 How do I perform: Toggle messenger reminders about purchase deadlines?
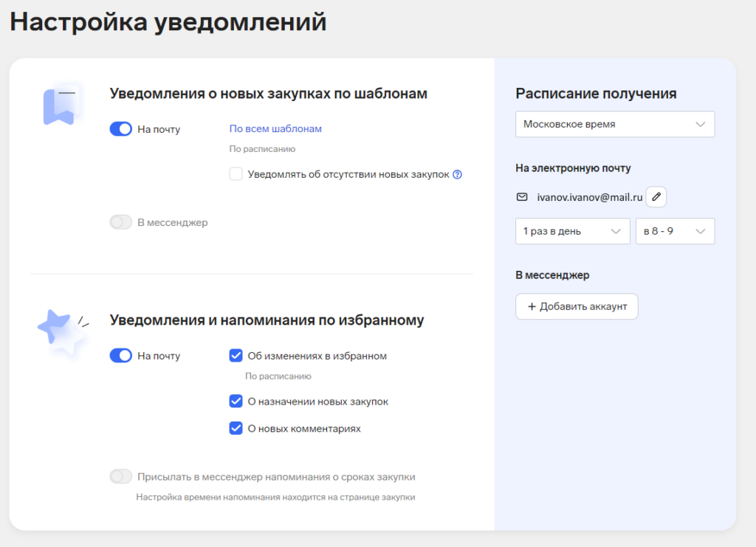click(120, 477)
